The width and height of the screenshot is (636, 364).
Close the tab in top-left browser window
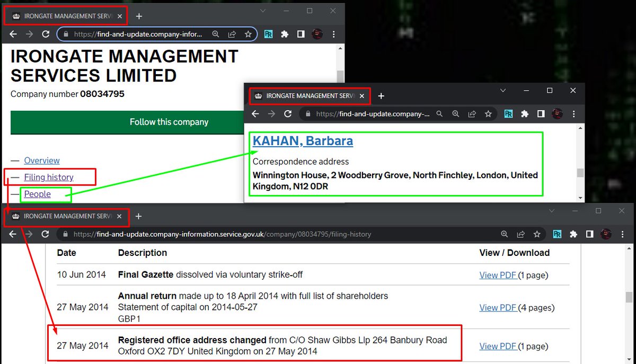coord(120,16)
